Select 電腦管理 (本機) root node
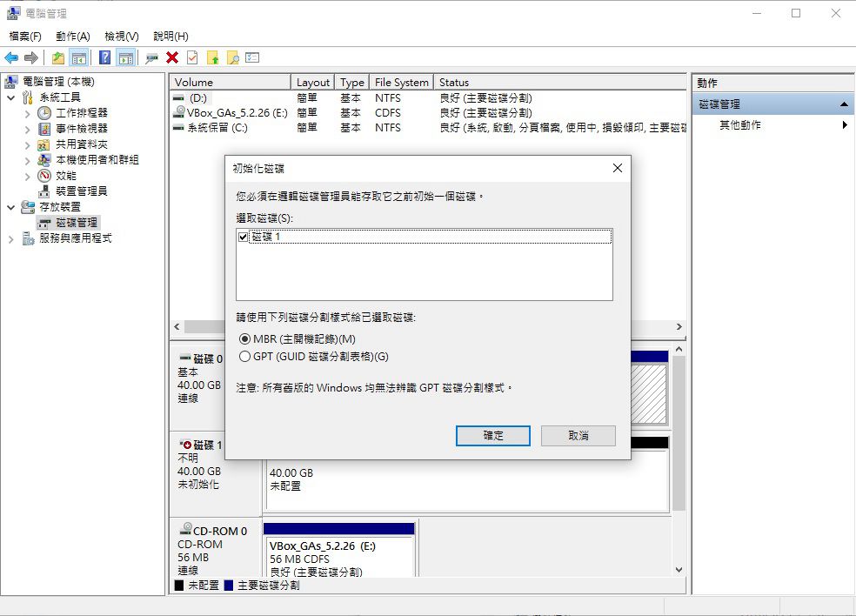 tap(58, 82)
